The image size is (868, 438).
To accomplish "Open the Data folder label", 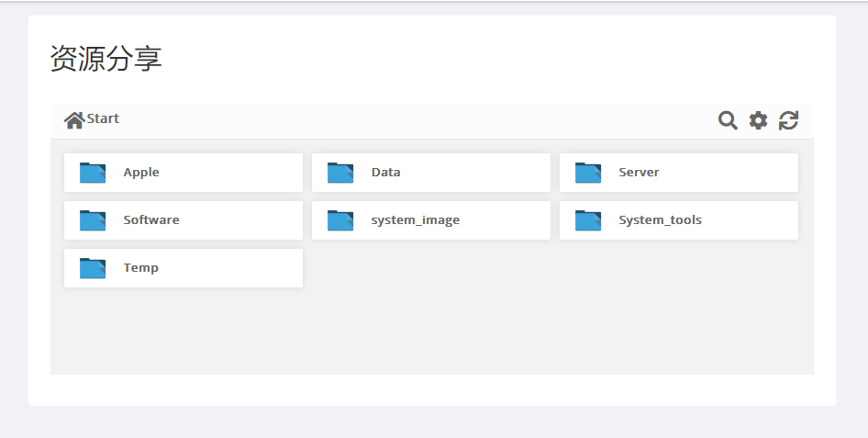I will [386, 173].
